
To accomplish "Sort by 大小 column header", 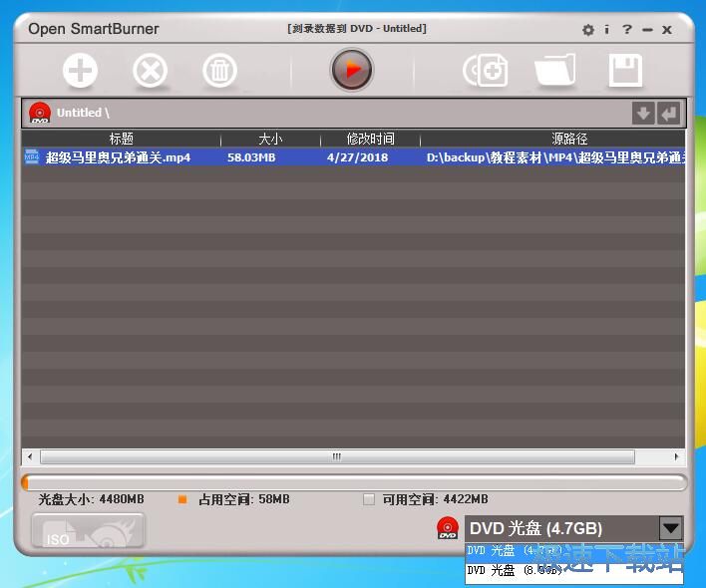I will pyautogui.click(x=270, y=140).
